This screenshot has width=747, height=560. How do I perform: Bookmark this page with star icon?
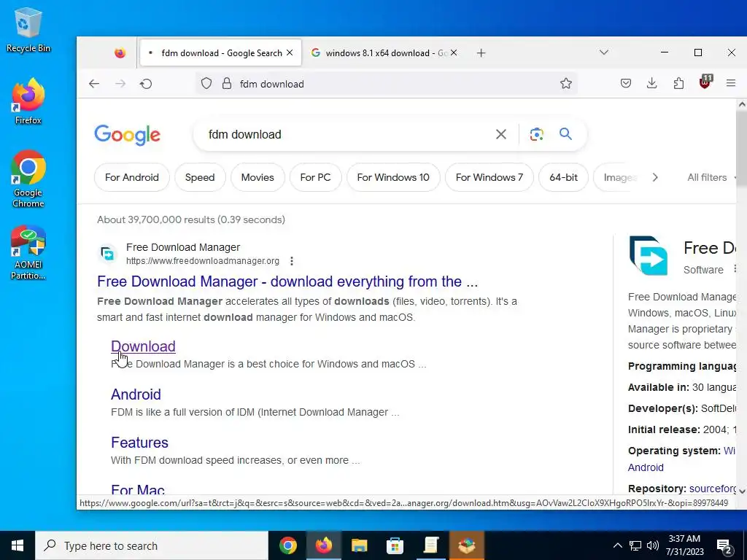pos(565,84)
